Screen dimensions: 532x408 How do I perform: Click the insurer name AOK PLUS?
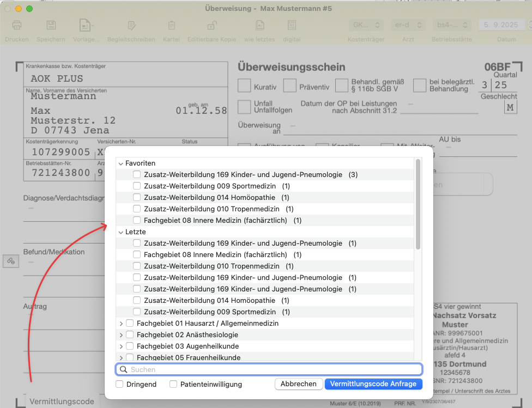[57, 78]
